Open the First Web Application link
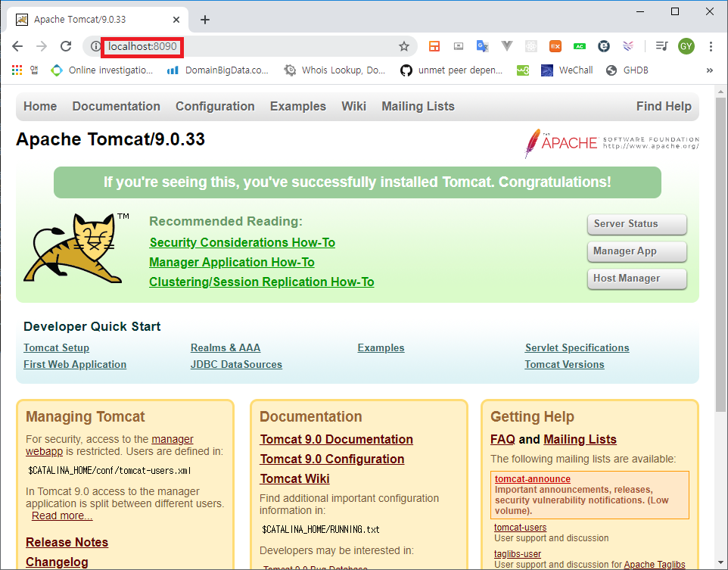The height and width of the screenshot is (570, 728). pos(75,364)
